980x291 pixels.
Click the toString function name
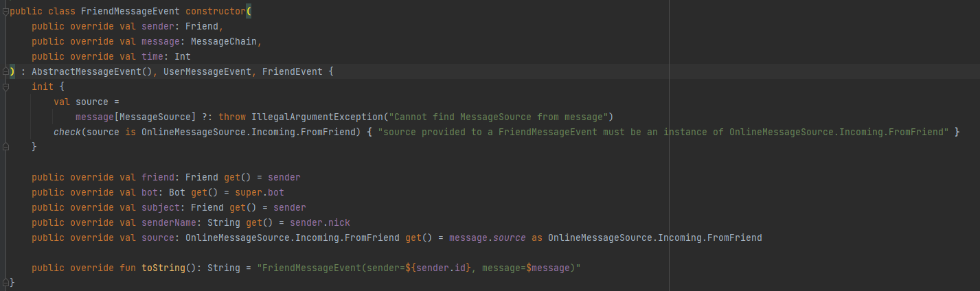(163, 267)
